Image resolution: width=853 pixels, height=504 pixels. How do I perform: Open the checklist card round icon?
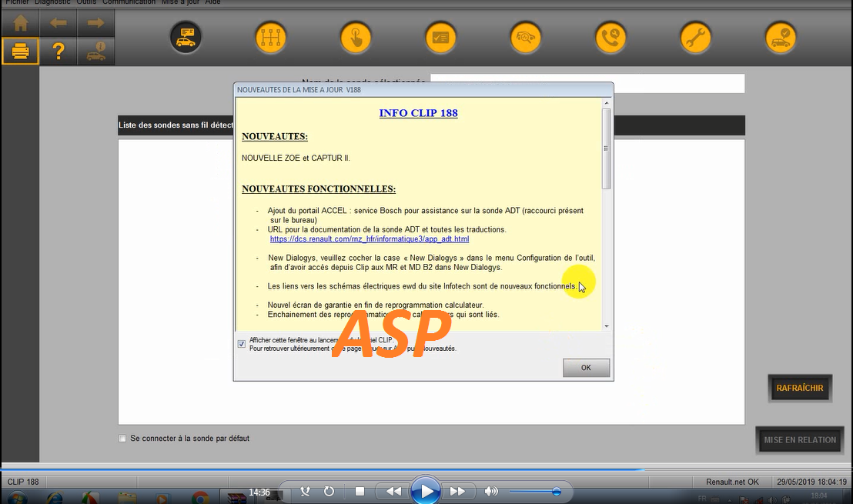pyautogui.click(x=440, y=38)
